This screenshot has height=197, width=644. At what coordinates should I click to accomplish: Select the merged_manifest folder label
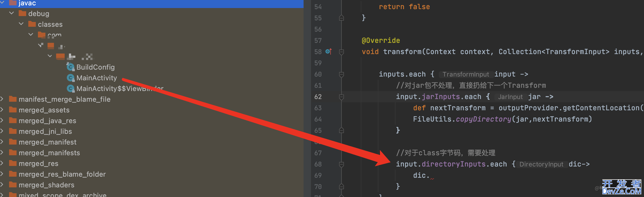tap(48, 142)
